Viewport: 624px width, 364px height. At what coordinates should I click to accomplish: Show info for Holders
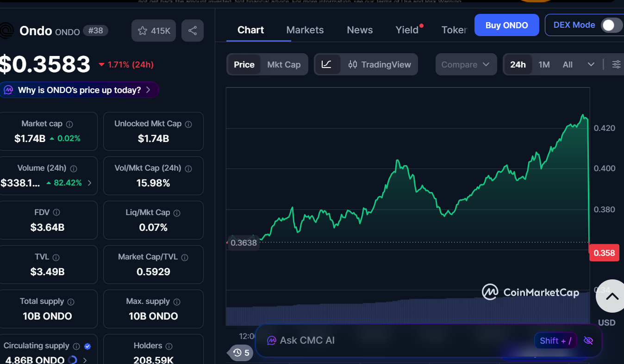(x=169, y=346)
